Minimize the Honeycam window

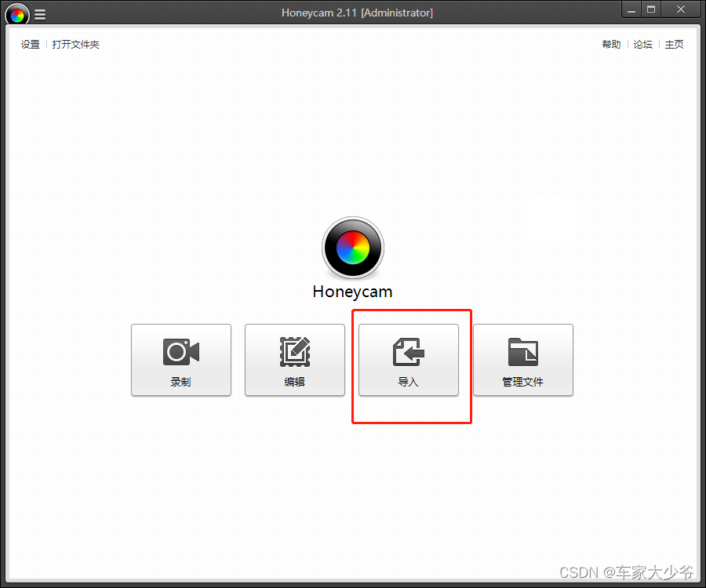631,10
